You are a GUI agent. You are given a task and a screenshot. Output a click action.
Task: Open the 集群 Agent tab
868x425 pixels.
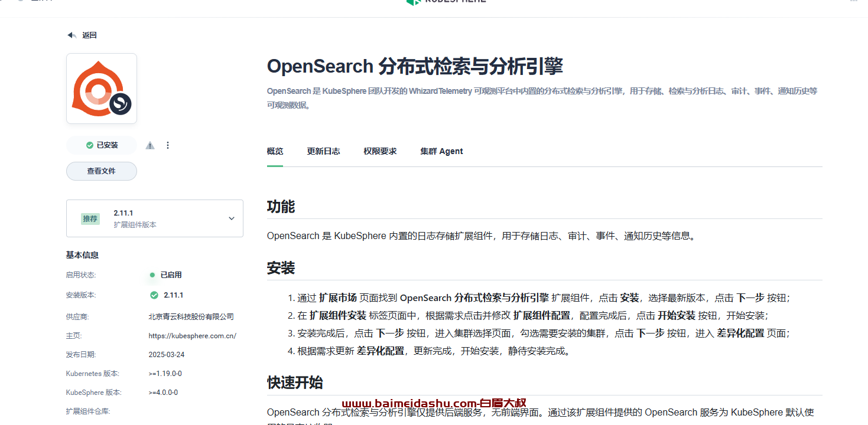[x=441, y=151]
